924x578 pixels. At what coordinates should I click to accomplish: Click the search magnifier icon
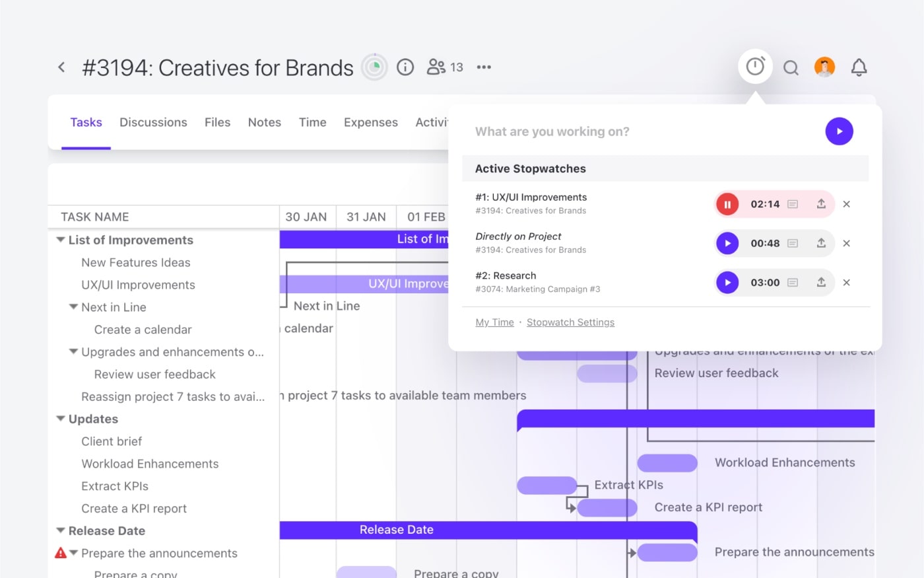[x=791, y=67]
